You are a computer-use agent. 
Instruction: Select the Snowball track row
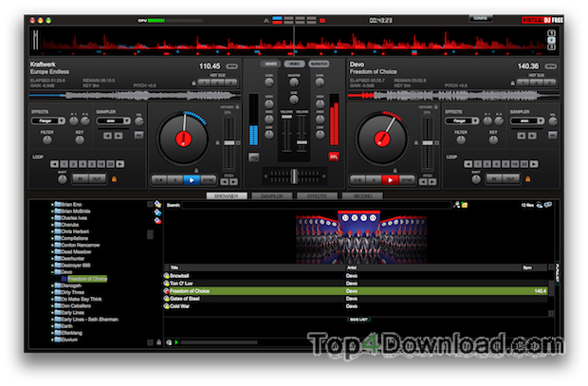pyautogui.click(x=357, y=276)
